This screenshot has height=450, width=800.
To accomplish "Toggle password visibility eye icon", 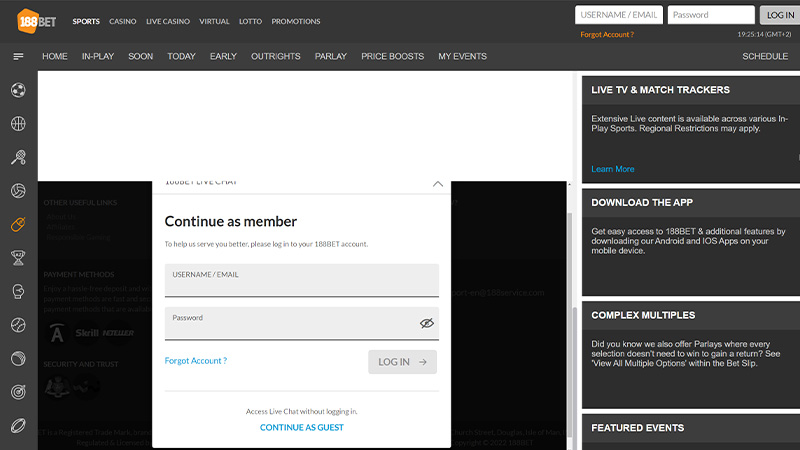I will tap(426, 323).
